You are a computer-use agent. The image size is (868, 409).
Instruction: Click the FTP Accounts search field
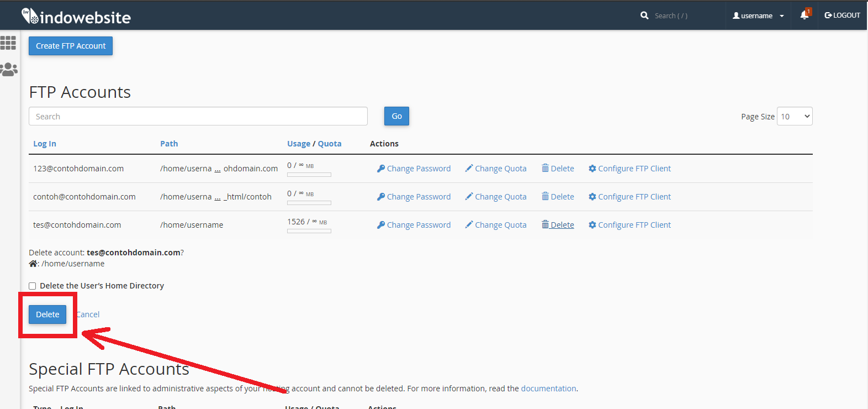198,116
